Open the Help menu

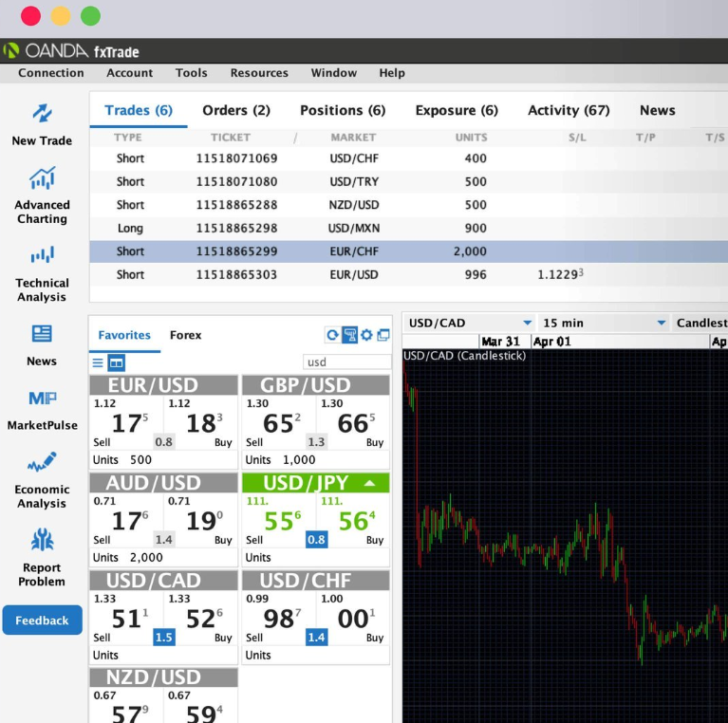point(392,73)
